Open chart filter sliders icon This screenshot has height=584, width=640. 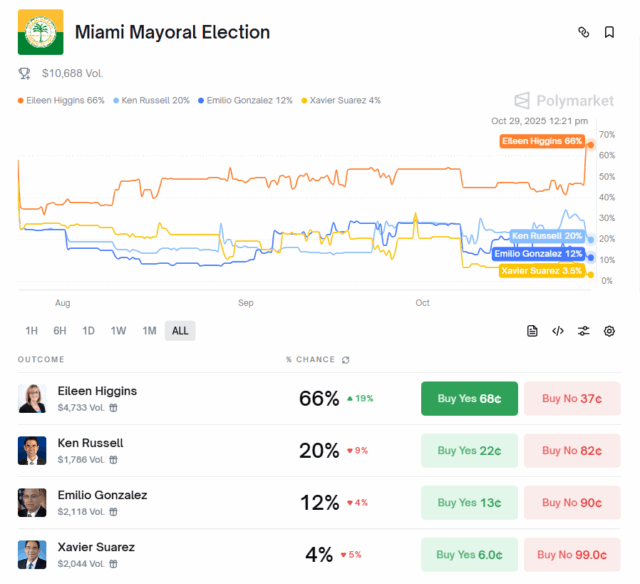coord(583,331)
